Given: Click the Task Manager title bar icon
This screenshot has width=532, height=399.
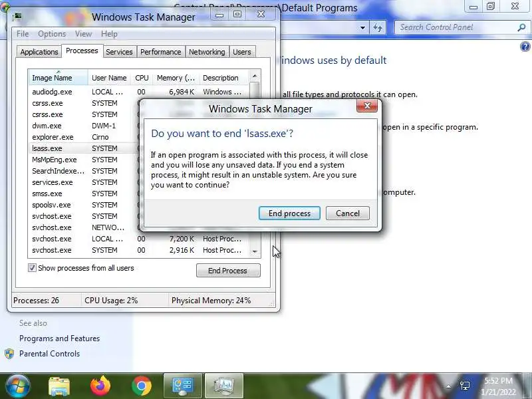Looking at the screenshot, I should coord(17,17).
